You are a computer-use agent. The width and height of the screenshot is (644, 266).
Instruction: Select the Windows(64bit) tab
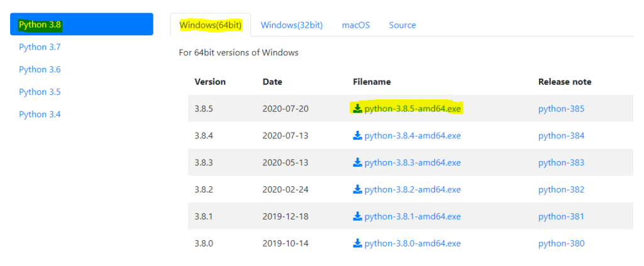tap(210, 25)
